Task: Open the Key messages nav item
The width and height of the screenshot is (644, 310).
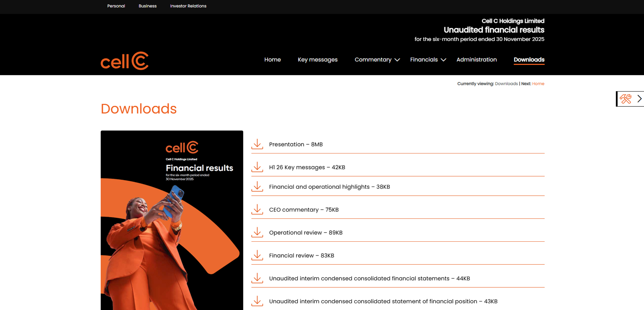Action: click(x=318, y=59)
